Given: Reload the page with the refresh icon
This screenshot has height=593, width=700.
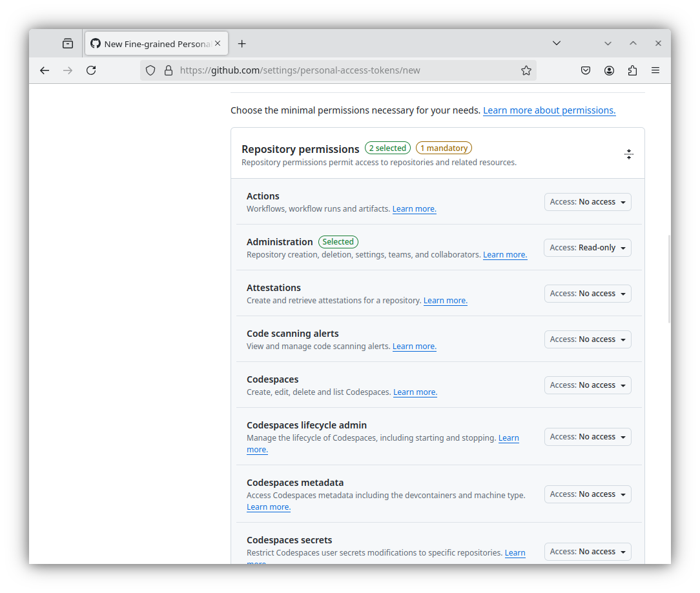Looking at the screenshot, I should pyautogui.click(x=91, y=70).
